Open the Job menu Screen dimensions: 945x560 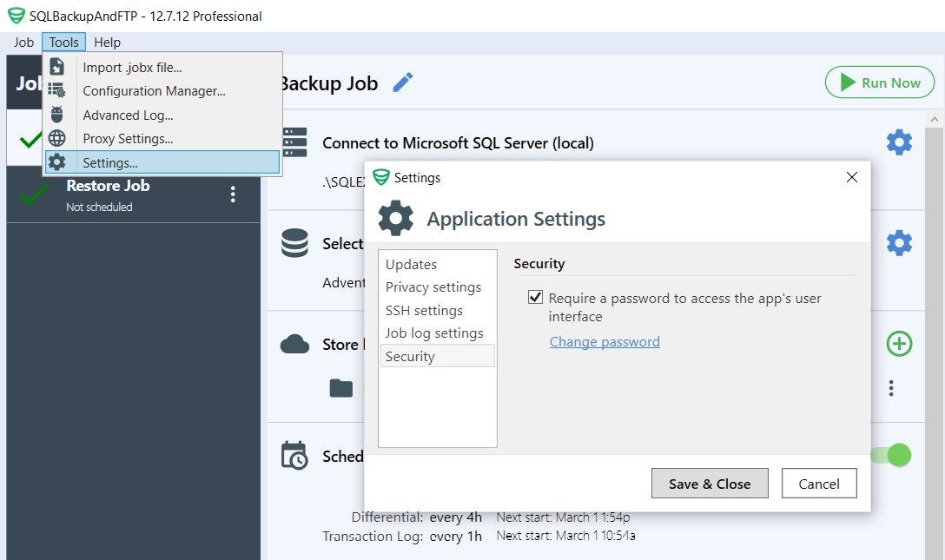[23, 43]
